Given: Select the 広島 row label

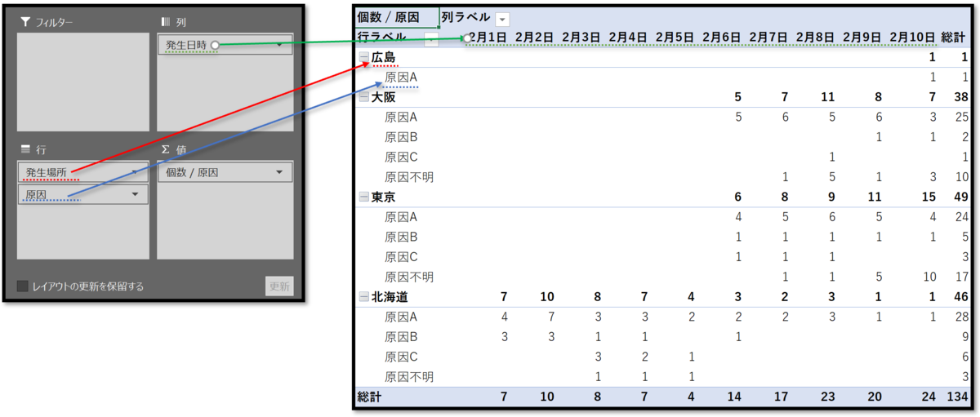Looking at the screenshot, I should (384, 58).
